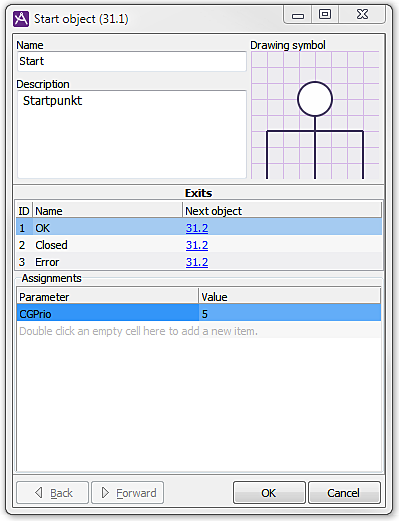Follow the 31.2 link in Error row
This screenshot has width=399, height=521.
[x=197, y=262]
